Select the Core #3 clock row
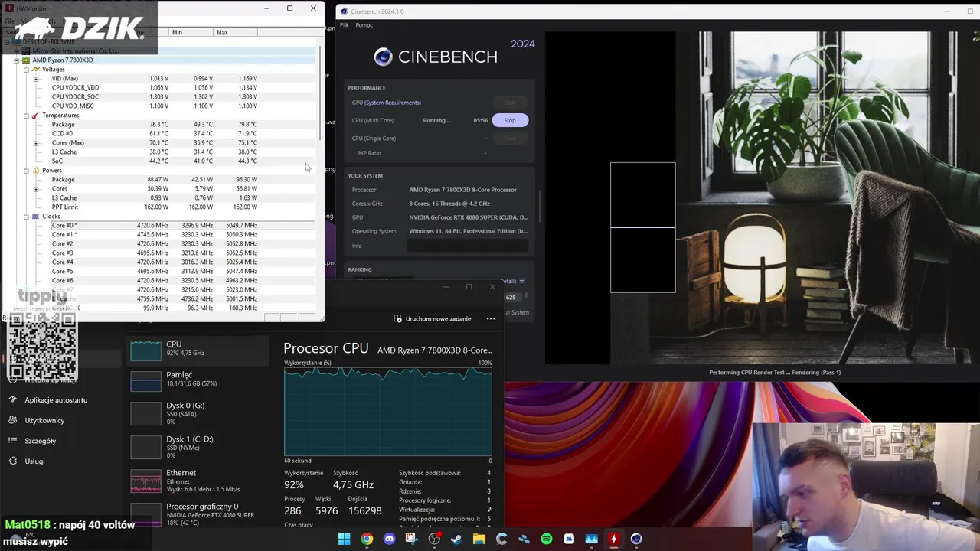 pos(183,253)
